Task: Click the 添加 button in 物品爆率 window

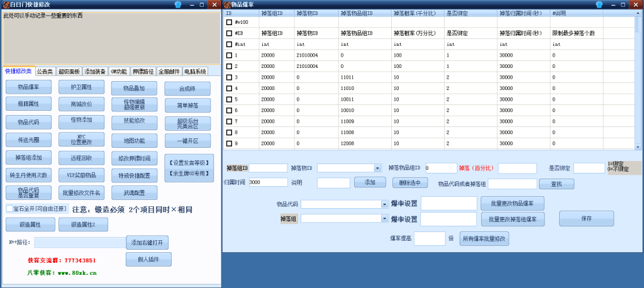Action: pyautogui.click(x=370, y=182)
